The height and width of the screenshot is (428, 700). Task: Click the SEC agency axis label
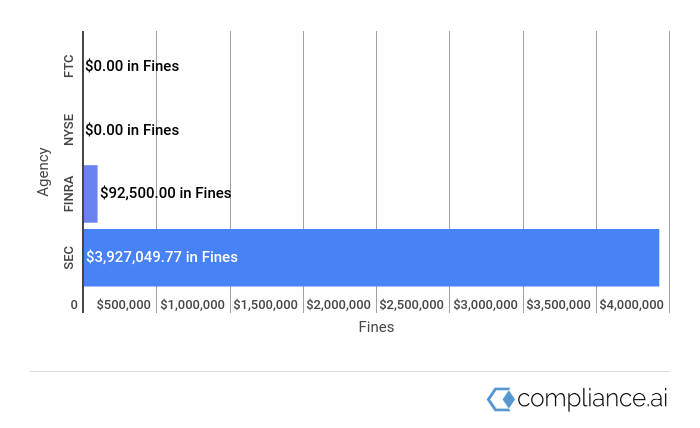(x=68, y=258)
